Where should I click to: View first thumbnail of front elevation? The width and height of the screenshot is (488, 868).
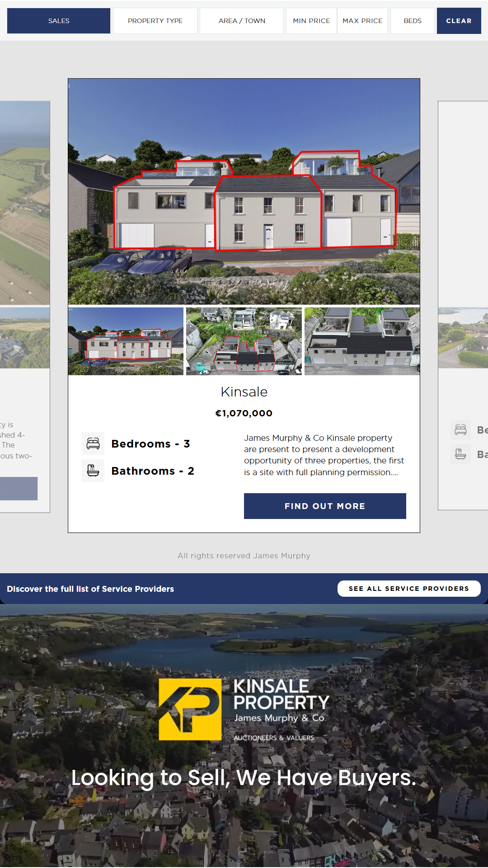126,341
